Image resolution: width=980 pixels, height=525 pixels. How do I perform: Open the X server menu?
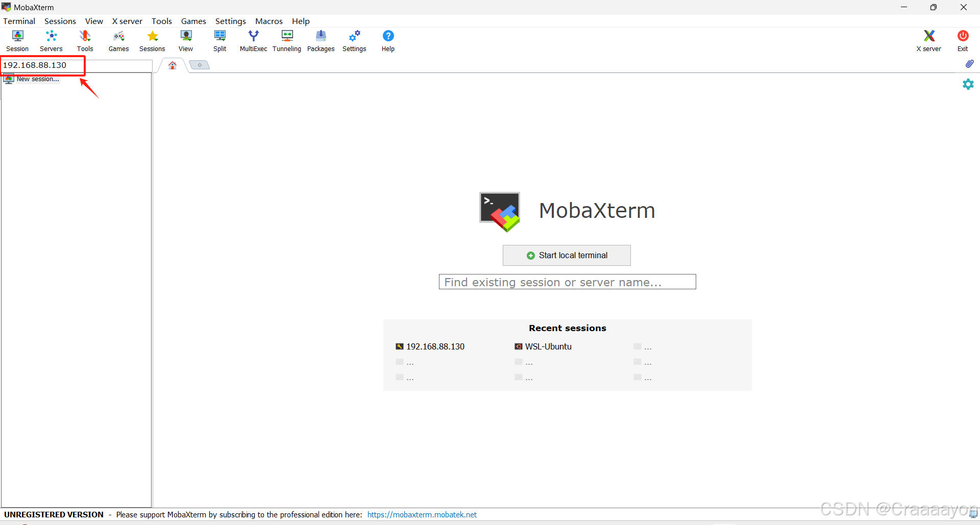(x=127, y=21)
